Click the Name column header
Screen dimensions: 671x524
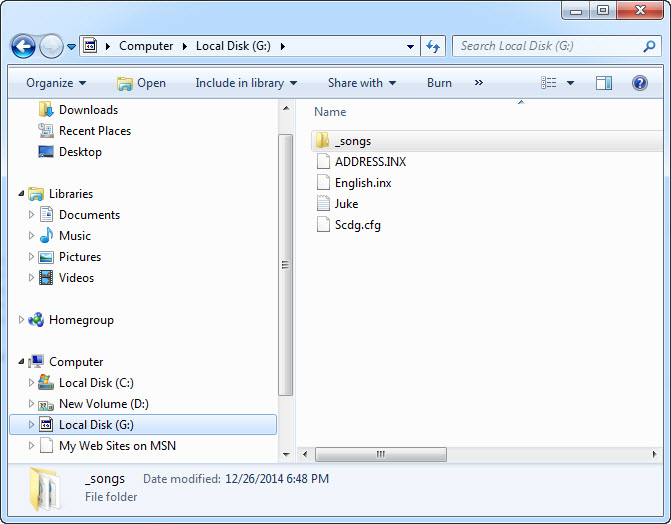330,112
